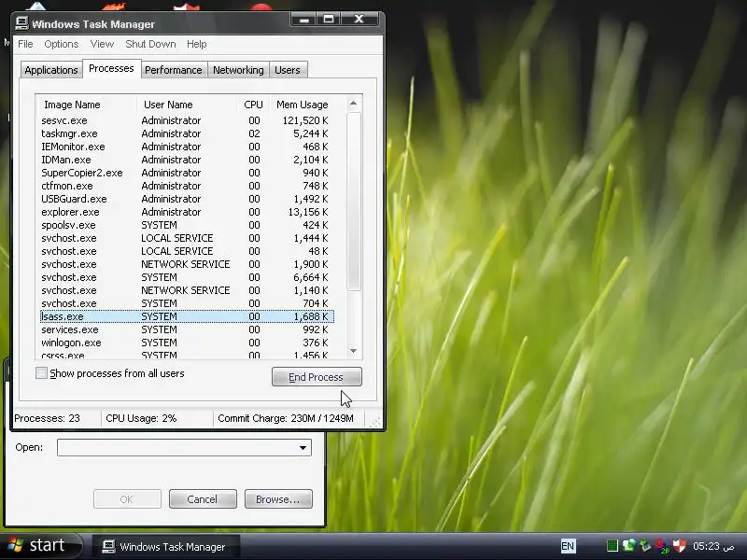
Task: Select the explorer.exe process row
Action: (187, 212)
